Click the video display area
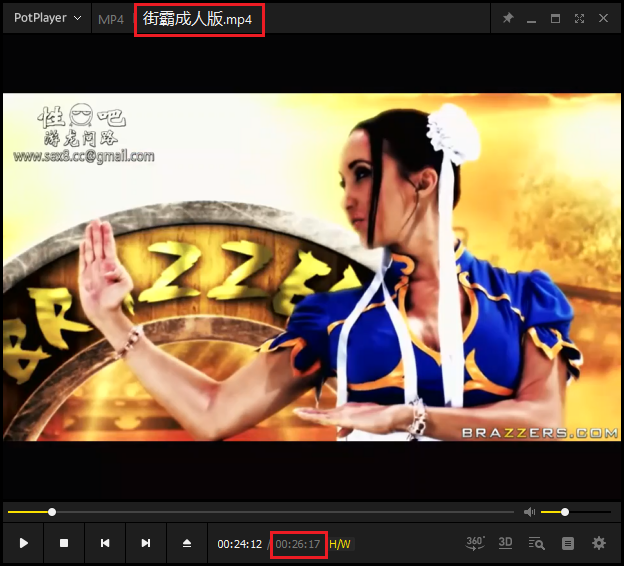Screen dimensions: 624x566 tap(312, 267)
